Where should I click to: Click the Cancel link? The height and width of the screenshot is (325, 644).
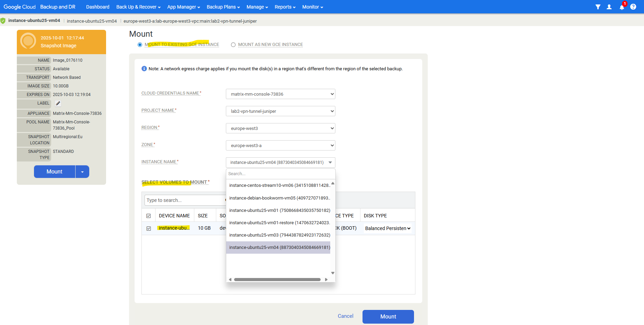pyautogui.click(x=345, y=316)
